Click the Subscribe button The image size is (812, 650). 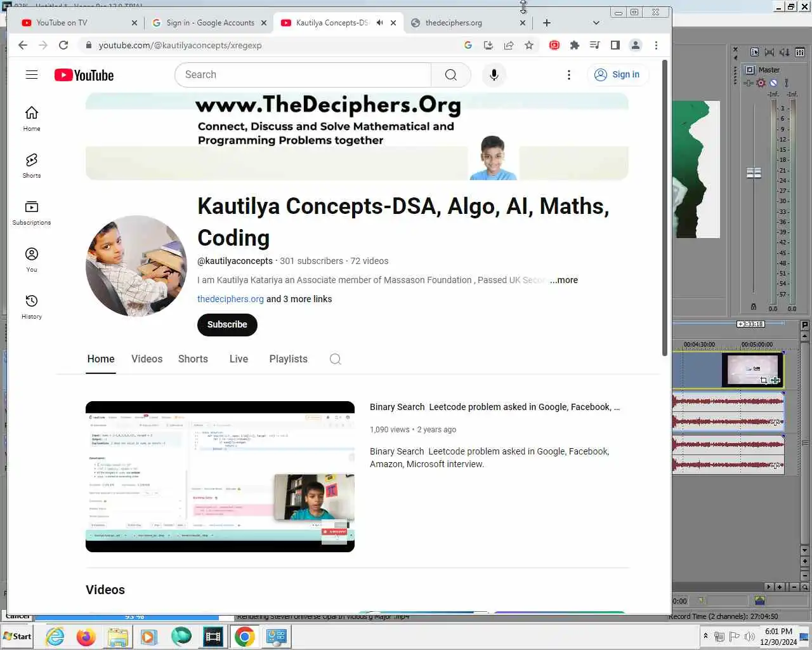click(x=227, y=324)
